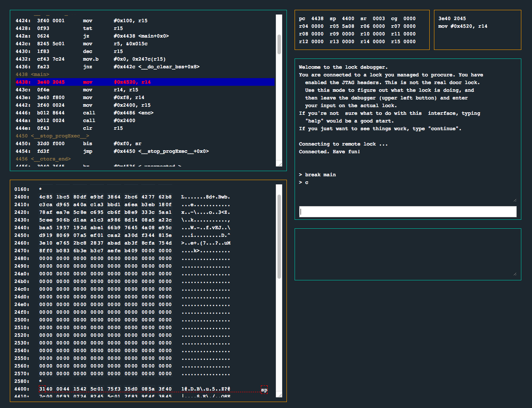Viewport: 532px width, 408px height.
Task: Click the console output resize handle
Action: [x=515, y=199]
